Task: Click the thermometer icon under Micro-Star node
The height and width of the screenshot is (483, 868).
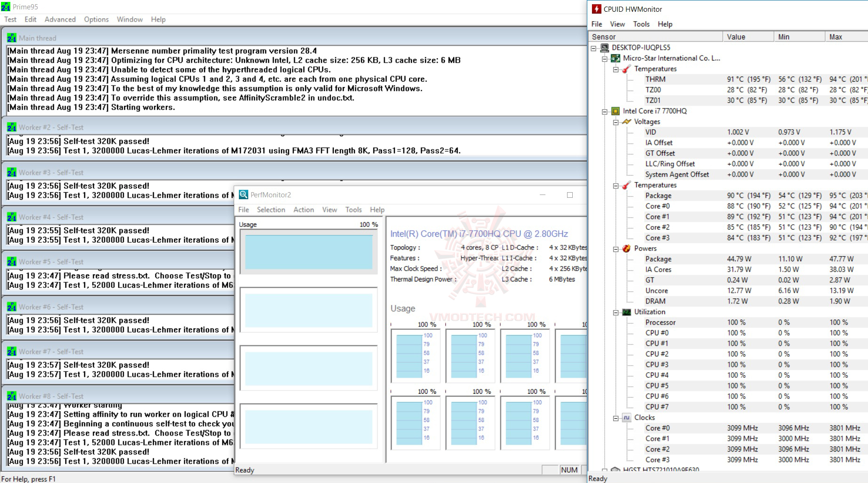Action: click(x=626, y=69)
